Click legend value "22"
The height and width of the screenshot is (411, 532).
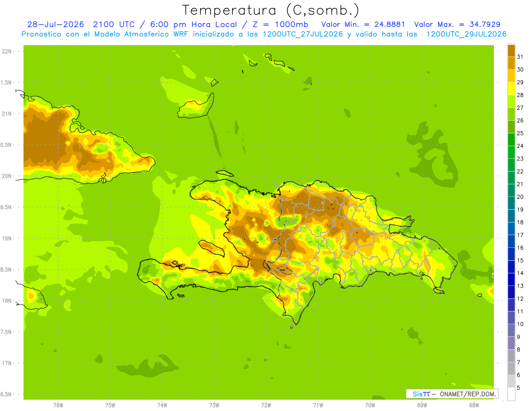click(520, 171)
